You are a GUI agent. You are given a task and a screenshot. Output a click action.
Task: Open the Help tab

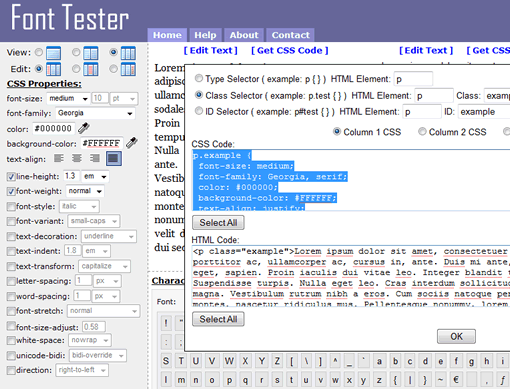coord(205,35)
